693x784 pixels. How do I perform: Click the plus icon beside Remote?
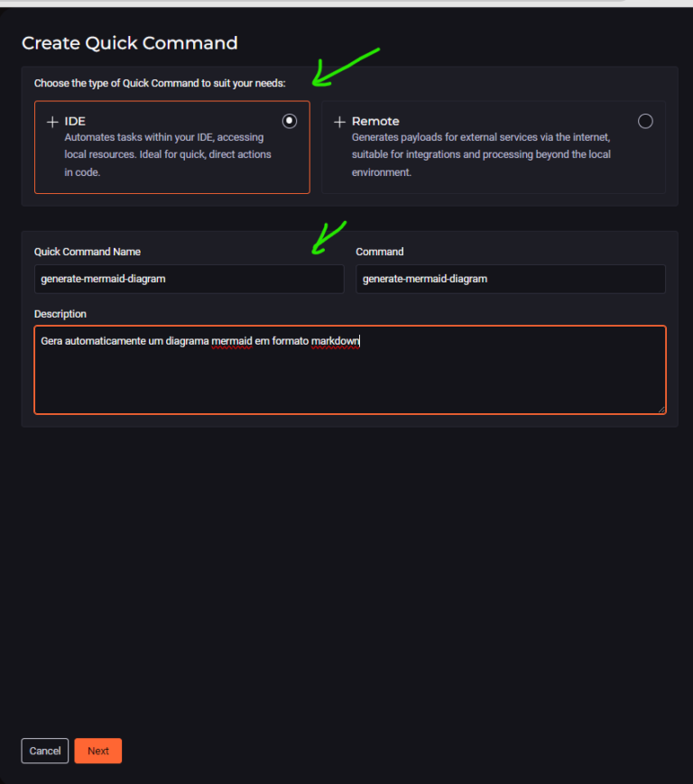[x=339, y=122]
